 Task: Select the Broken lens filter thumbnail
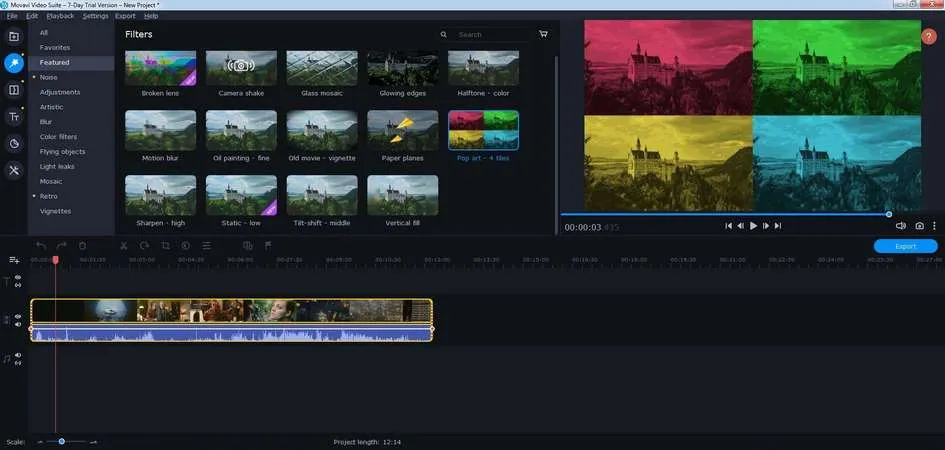point(160,68)
